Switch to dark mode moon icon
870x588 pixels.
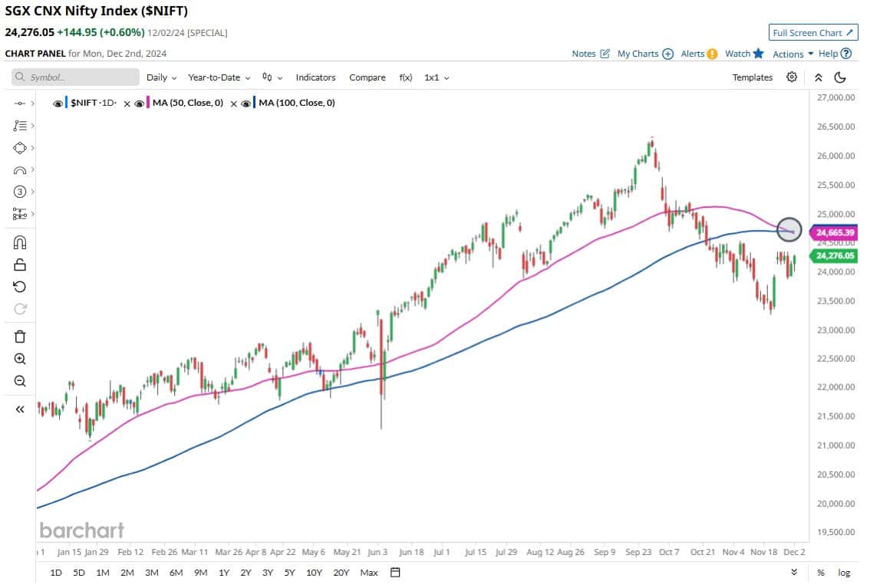(x=840, y=77)
